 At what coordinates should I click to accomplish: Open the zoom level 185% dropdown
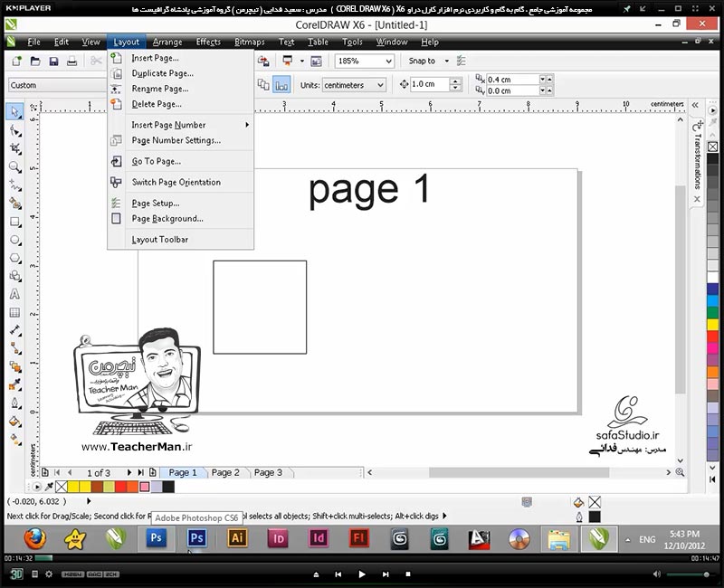pos(389,61)
